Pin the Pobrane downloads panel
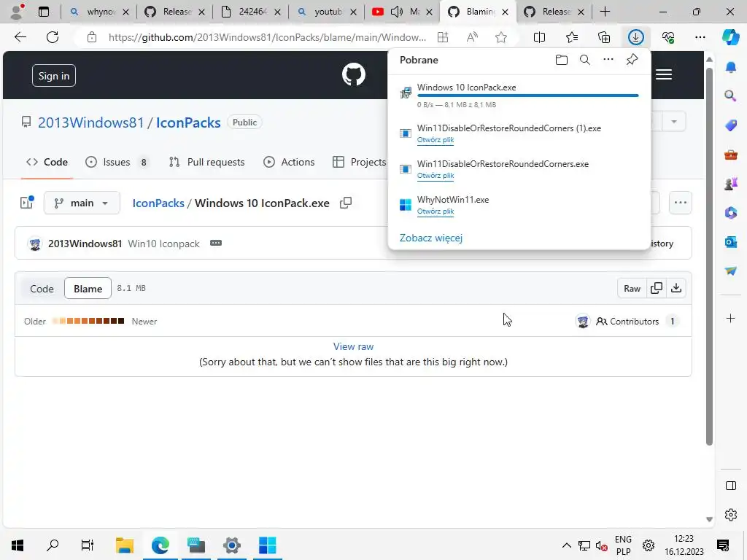Viewport: 747px width, 560px height. click(632, 60)
